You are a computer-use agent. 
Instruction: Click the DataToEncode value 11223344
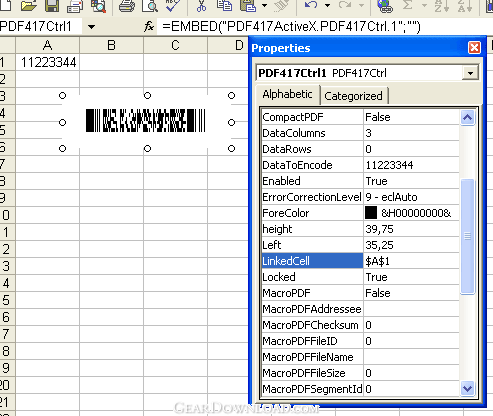[389, 165]
